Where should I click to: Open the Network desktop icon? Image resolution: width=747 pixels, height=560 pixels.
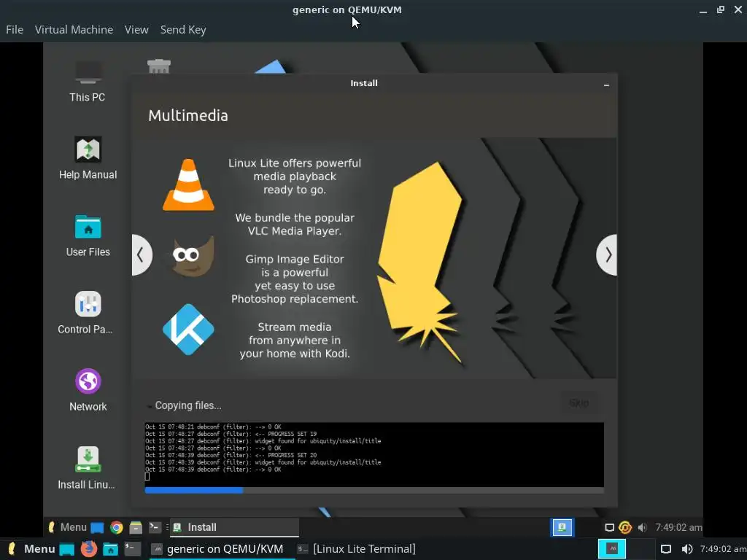coord(88,391)
